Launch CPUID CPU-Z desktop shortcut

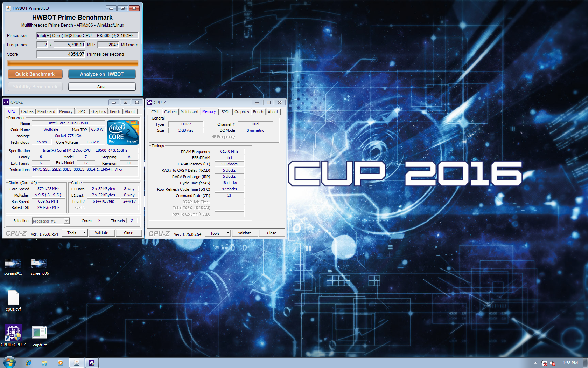tap(13, 336)
